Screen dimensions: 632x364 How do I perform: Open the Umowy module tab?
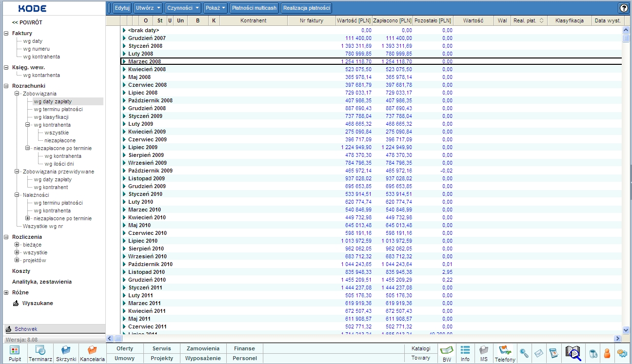pos(125,358)
